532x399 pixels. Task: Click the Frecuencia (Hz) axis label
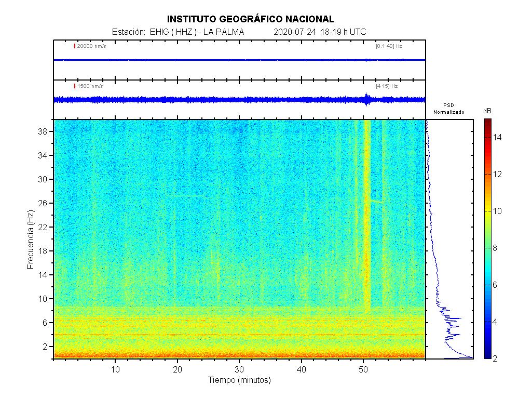[30, 239]
